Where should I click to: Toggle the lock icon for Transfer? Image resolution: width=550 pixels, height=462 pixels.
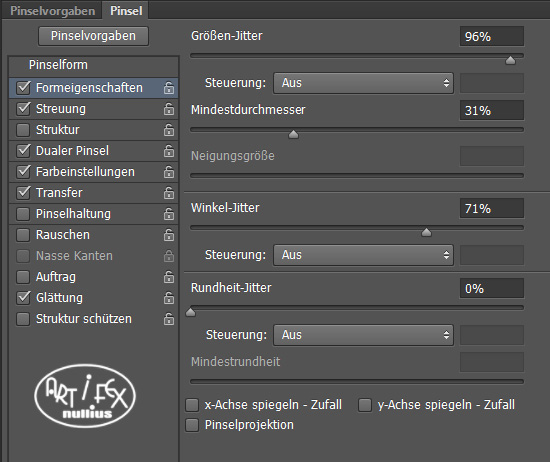(x=169, y=193)
